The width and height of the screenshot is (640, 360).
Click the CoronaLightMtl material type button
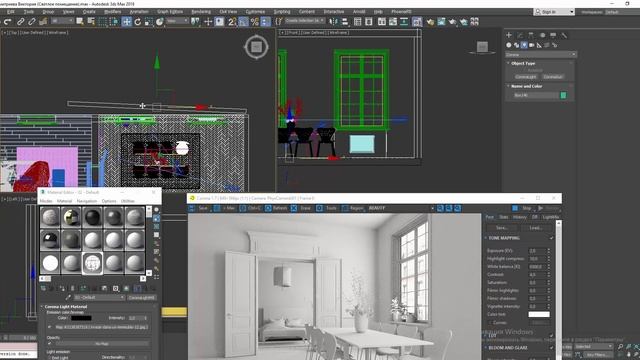(141, 298)
